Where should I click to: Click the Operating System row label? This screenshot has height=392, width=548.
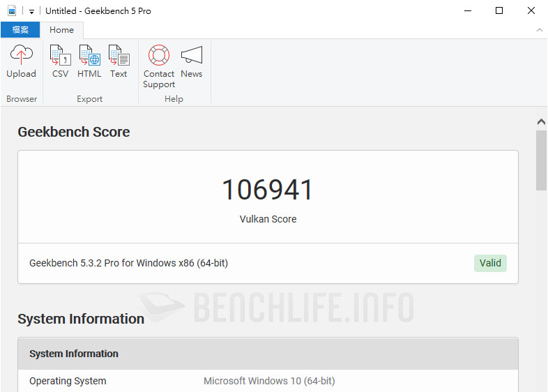pyautogui.click(x=68, y=381)
